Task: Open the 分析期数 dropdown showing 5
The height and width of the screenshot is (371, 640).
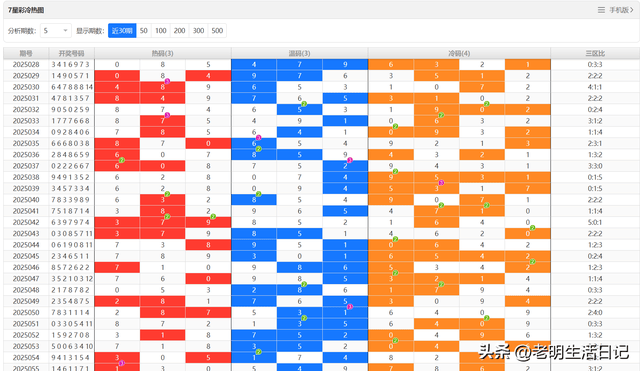Action: (56, 31)
